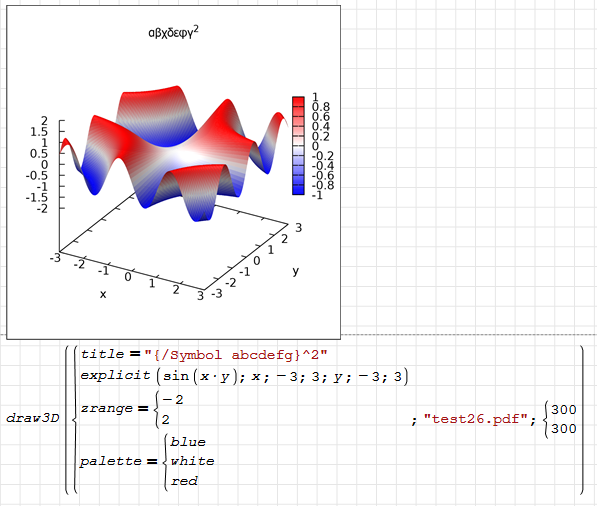Select the zrange upper value 2
Viewport: 597px width, 506px height.
[166, 420]
